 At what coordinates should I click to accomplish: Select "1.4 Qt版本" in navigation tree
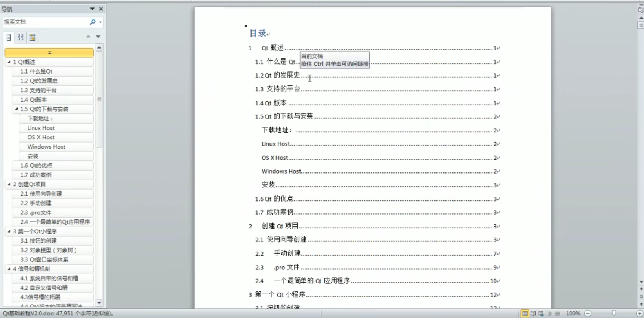(x=52, y=100)
